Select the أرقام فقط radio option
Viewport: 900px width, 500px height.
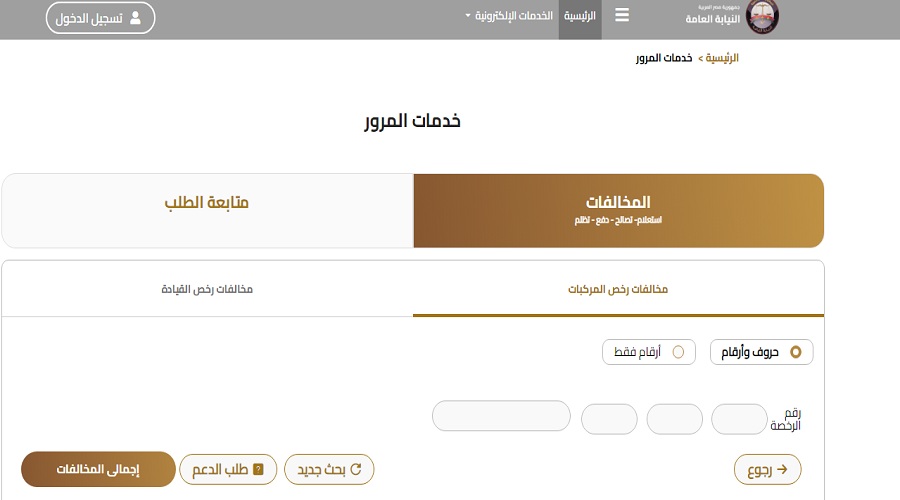tap(678, 352)
